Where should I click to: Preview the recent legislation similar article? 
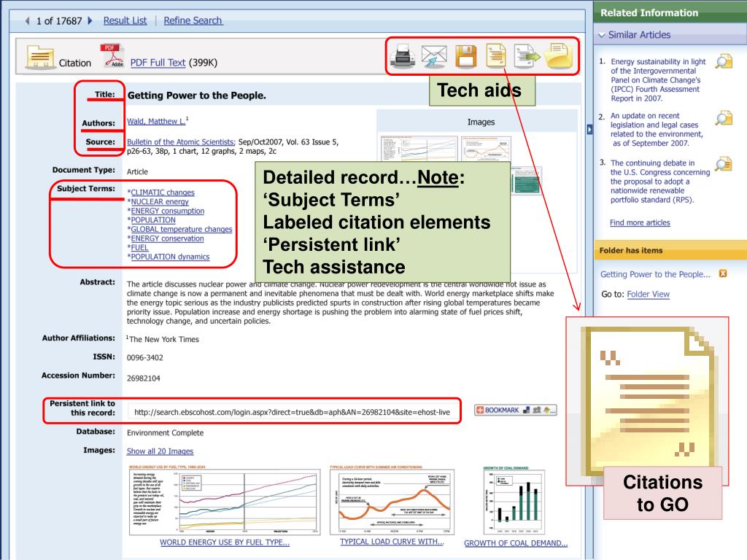[724, 117]
